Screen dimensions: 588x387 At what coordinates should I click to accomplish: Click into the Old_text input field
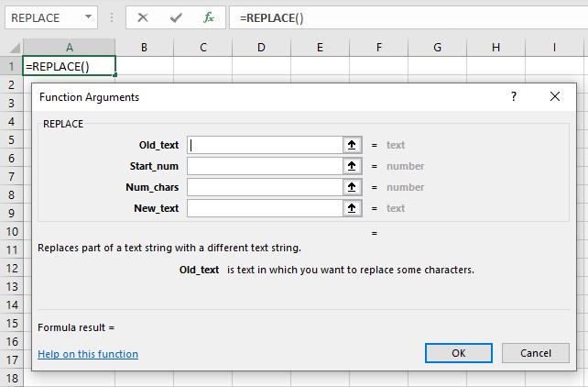264,145
